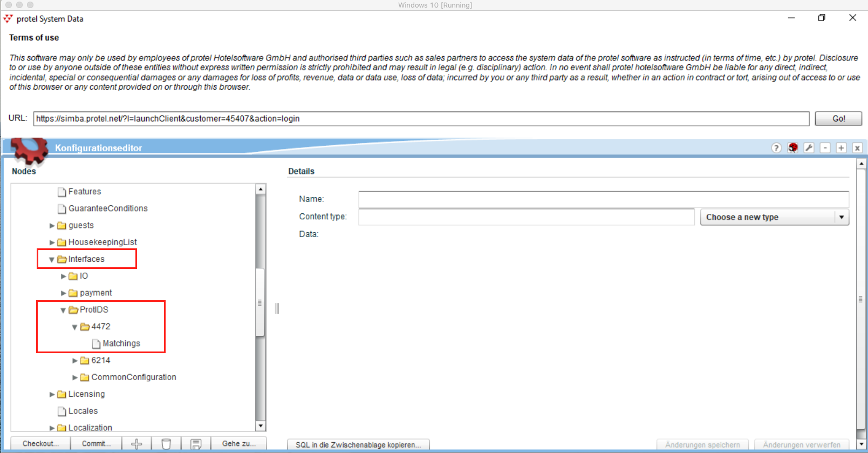The height and width of the screenshot is (453, 868).
Task: Click into the Content type field
Action: click(527, 217)
